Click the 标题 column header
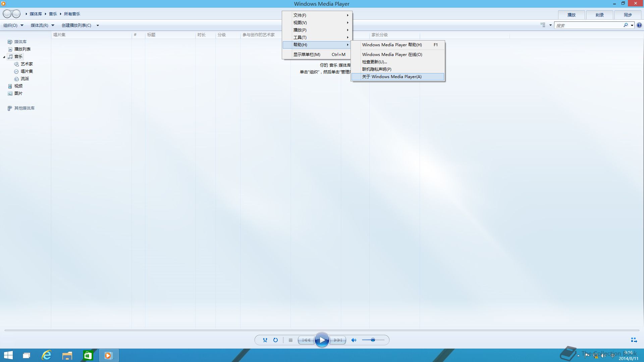Image resolution: width=644 pixels, height=362 pixels. (x=170, y=35)
